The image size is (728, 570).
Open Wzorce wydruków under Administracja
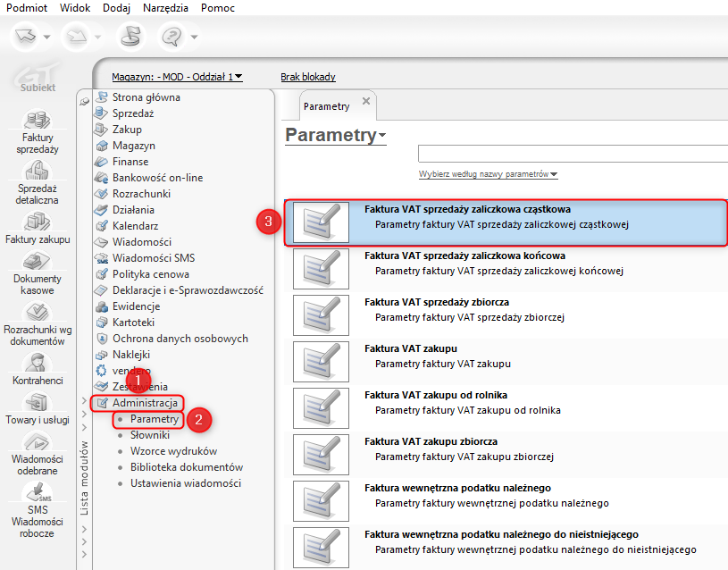pos(173,451)
